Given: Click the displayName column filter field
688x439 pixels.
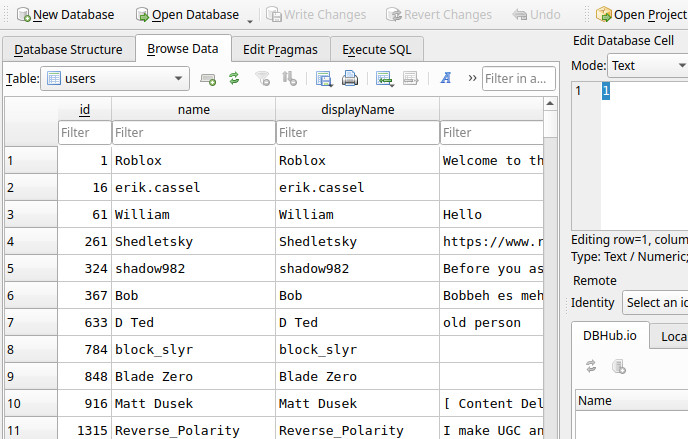Looking at the screenshot, I should pyautogui.click(x=358, y=132).
